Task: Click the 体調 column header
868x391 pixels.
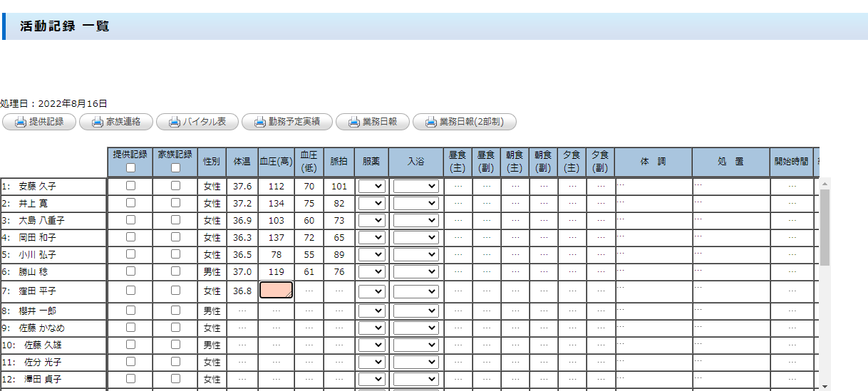Action: [653, 162]
